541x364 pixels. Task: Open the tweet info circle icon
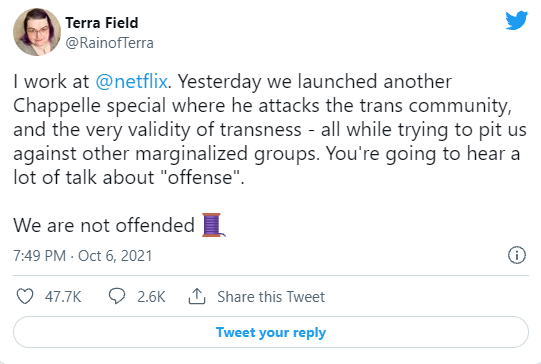pos(517,255)
